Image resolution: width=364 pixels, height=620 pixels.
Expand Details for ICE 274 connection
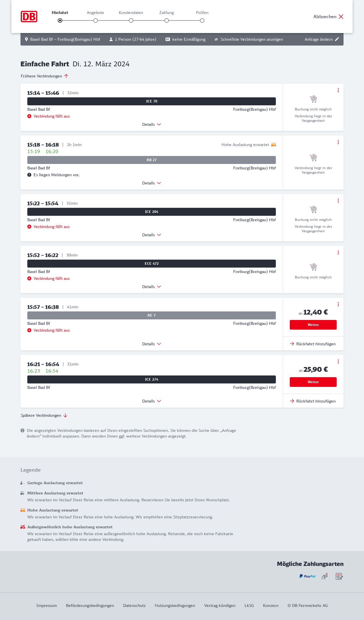(152, 401)
